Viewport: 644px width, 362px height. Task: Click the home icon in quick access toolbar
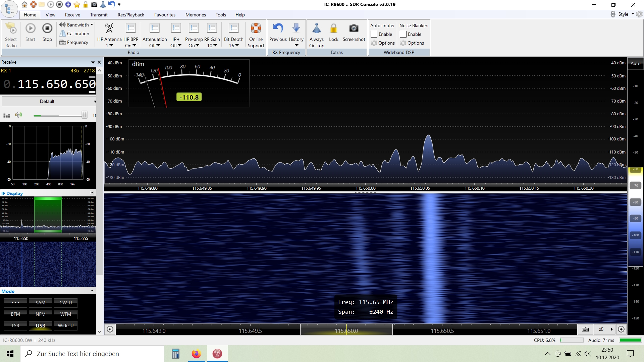(24, 4)
